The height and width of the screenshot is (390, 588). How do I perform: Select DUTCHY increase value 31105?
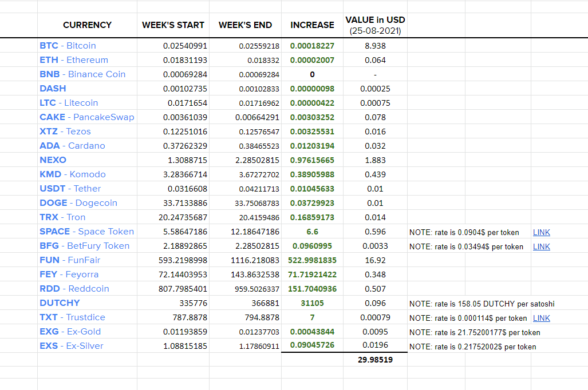(312, 303)
